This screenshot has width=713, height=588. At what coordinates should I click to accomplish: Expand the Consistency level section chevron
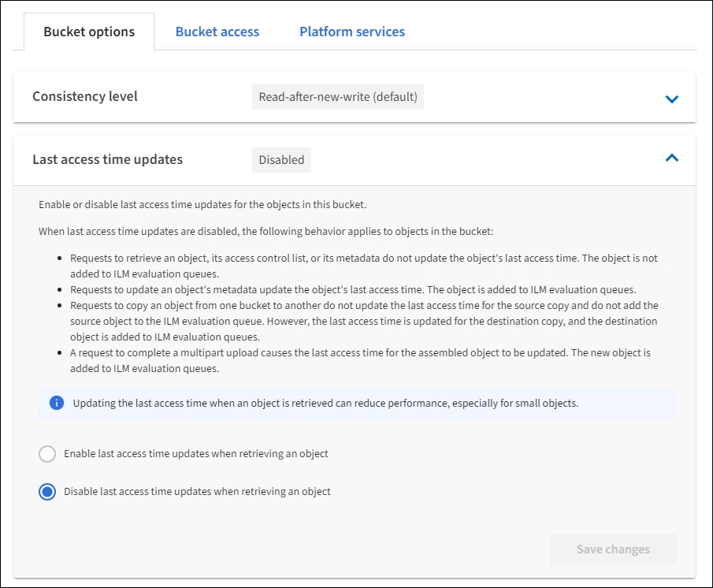(x=671, y=99)
